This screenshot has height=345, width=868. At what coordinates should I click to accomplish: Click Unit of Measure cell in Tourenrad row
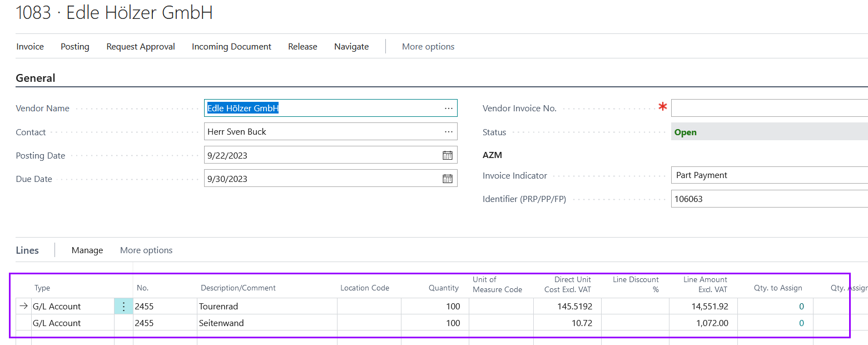point(501,307)
